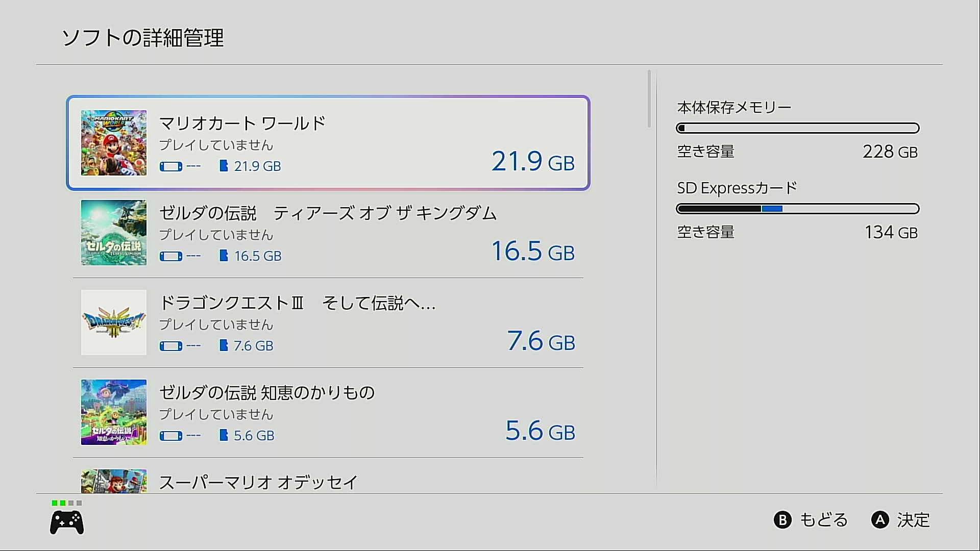Click the Zelda Tears of the Kingdom thumbnail
This screenshot has height=551, width=980.
(114, 233)
